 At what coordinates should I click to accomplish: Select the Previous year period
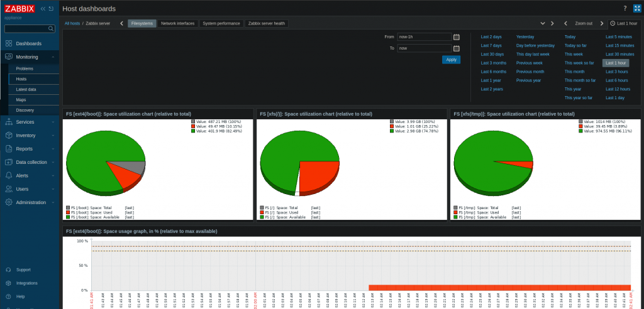tap(528, 80)
